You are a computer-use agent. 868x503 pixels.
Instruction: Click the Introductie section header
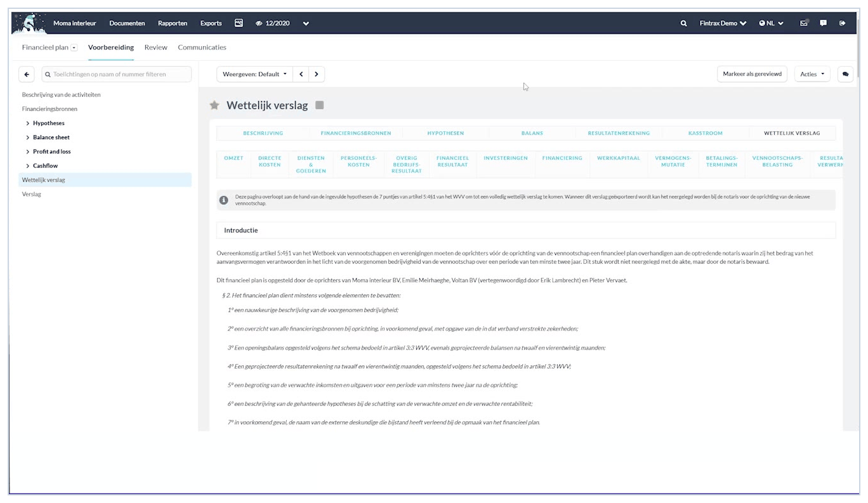(526, 230)
